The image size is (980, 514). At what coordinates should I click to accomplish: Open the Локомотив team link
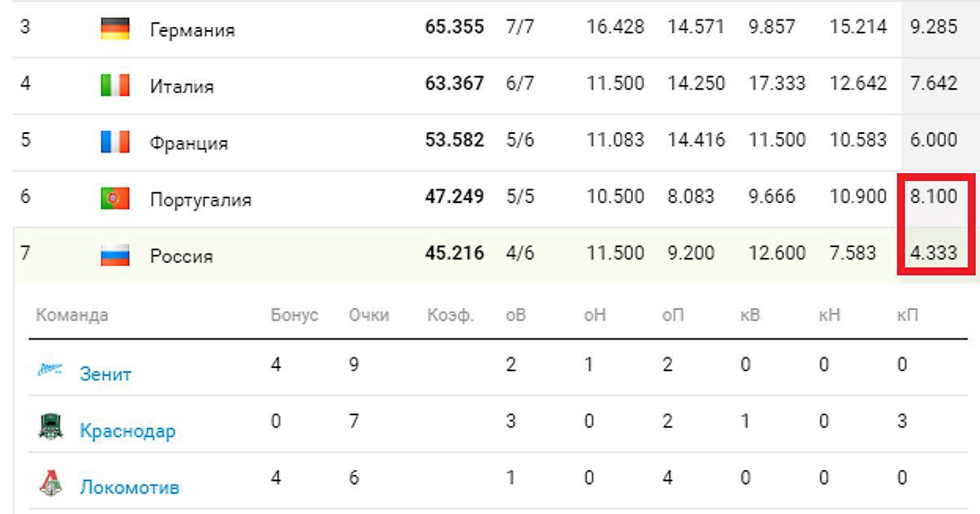click(x=129, y=488)
